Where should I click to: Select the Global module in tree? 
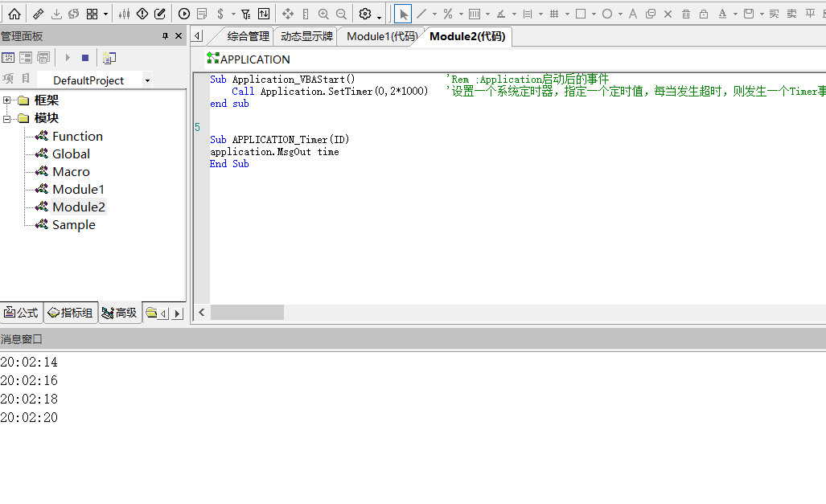click(x=71, y=154)
